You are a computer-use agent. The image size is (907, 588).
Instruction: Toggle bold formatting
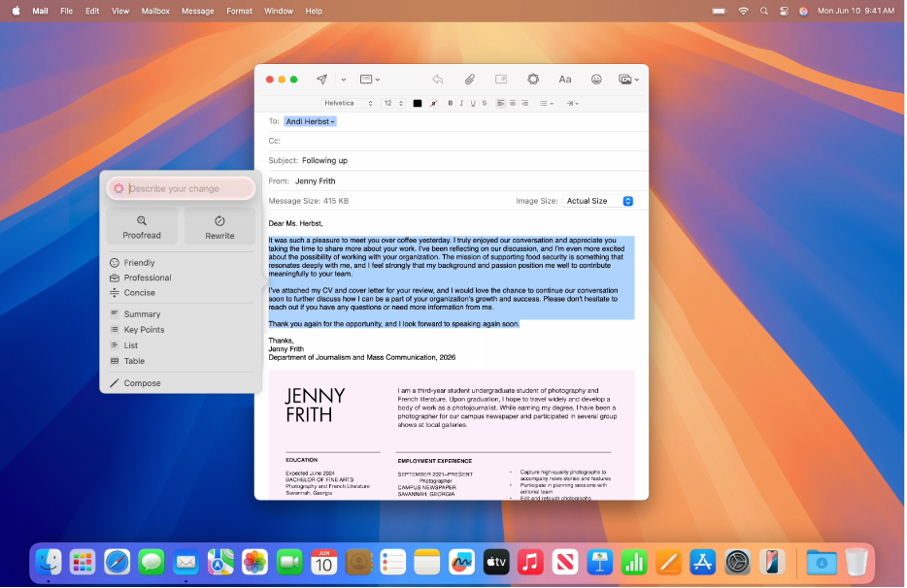(451, 103)
